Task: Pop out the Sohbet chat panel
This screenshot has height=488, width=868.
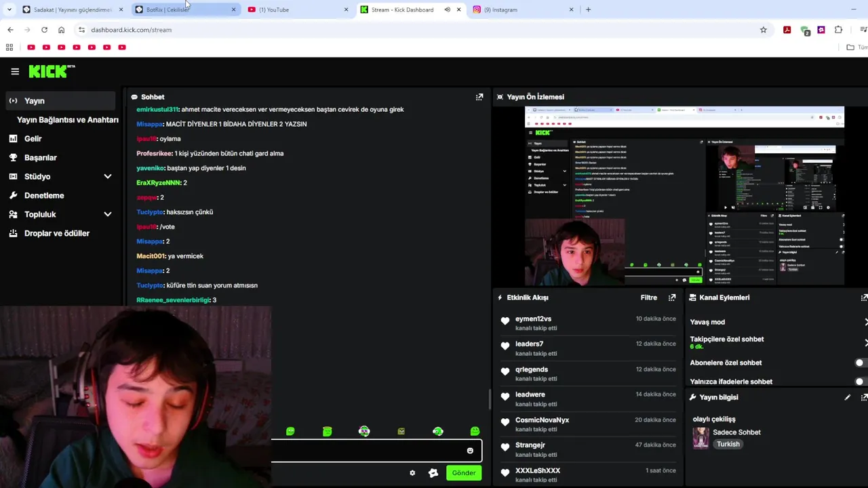Action: (479, 97)
